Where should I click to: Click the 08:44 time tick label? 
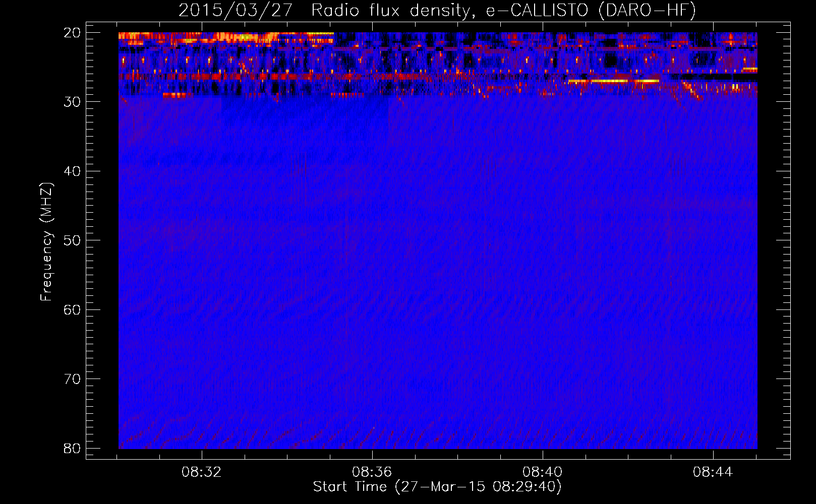tap(713, 472)
